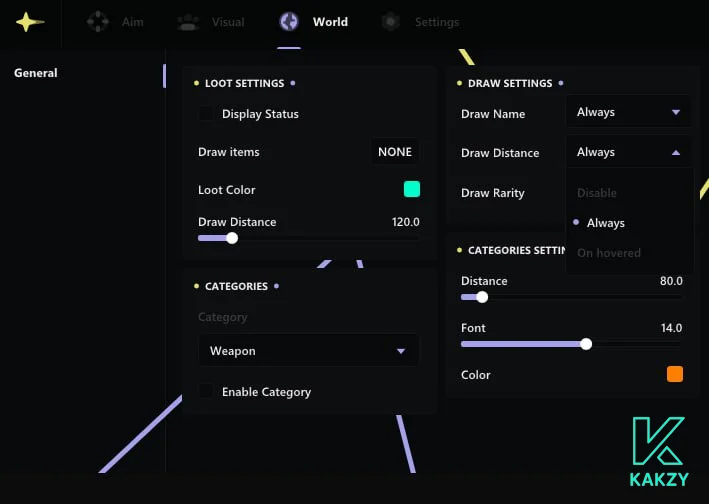This screenshot has width=709, height=504.
Task: Toggle the Enable Category checkbox
Action: tap(206, 392)
